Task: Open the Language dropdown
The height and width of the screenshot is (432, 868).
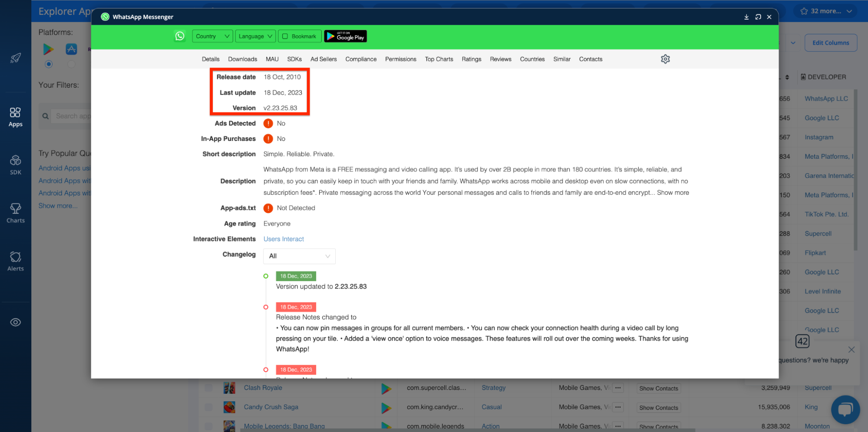Action: click(255, 36)
